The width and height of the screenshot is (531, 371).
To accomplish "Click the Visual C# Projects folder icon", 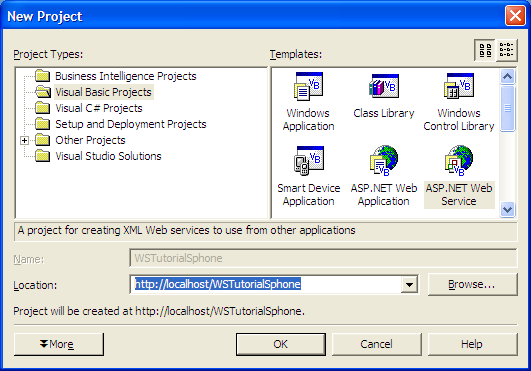I will click(43, 108).
